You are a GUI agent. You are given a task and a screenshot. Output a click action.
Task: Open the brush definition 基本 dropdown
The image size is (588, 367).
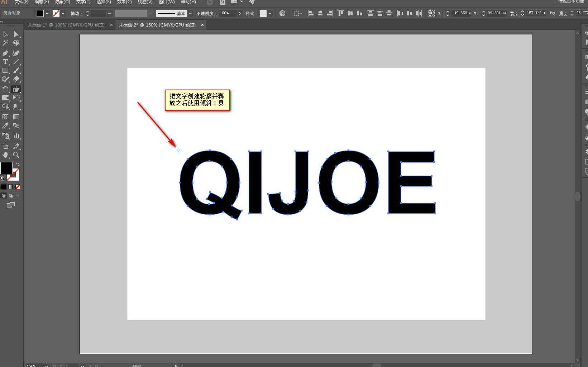click(190, 13)
